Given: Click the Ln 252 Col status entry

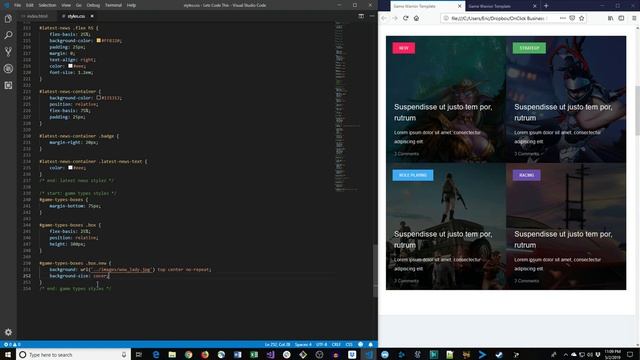Looking at the screenshot, I should click(x=277, y=344).
